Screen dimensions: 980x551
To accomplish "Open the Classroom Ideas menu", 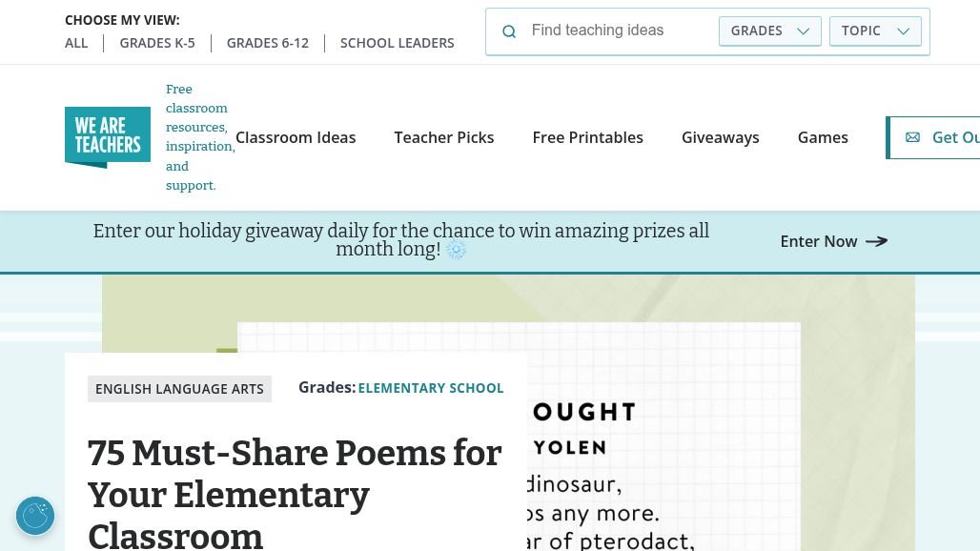I will (296, 137).
